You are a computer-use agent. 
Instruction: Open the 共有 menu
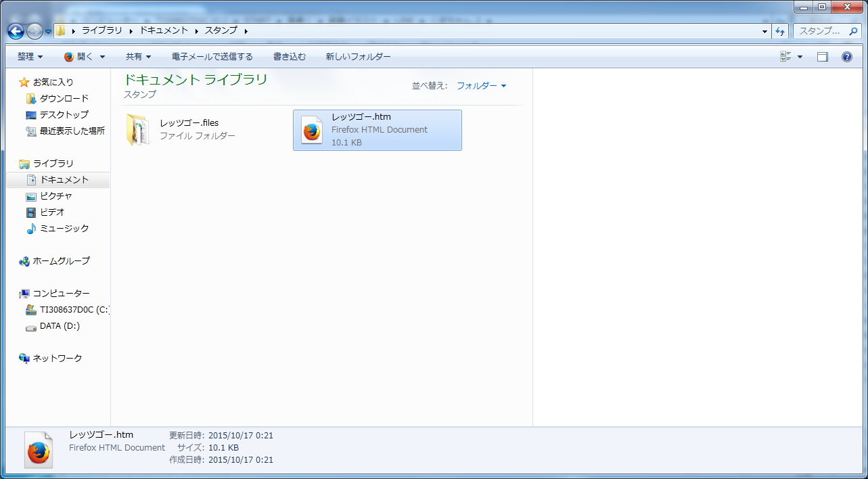coord(138,57)
